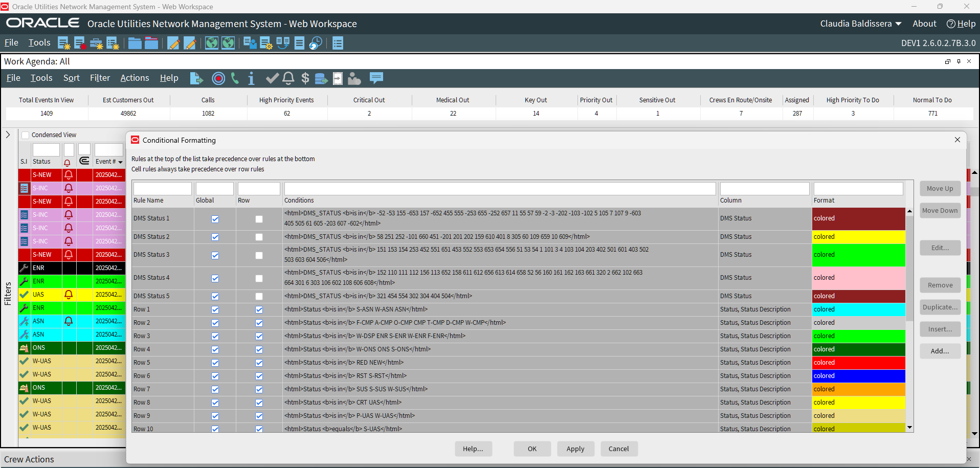This screenshot has width=980, height=468.
Task: Click the blue speech bubble icon
Action: tap(376, 78)
